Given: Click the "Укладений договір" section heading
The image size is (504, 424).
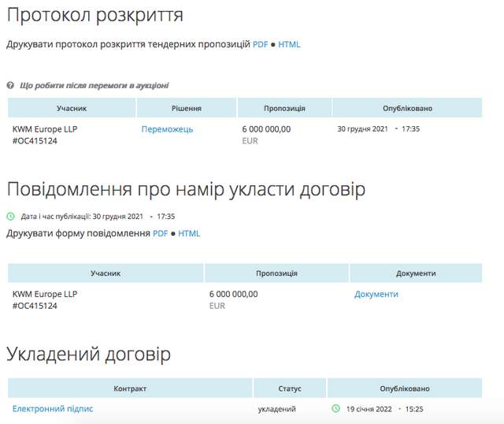Looking at the screenshot, I should 88,355.
